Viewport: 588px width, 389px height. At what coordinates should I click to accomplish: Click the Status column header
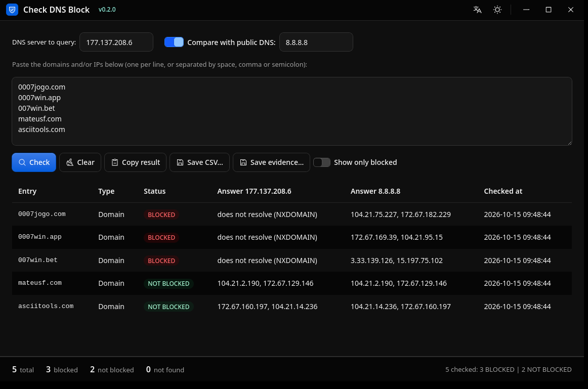(154, 191)
